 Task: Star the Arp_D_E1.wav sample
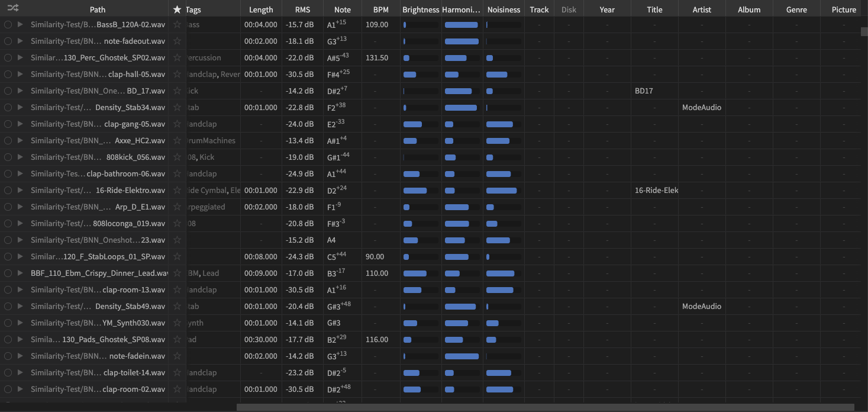(177, 207)
